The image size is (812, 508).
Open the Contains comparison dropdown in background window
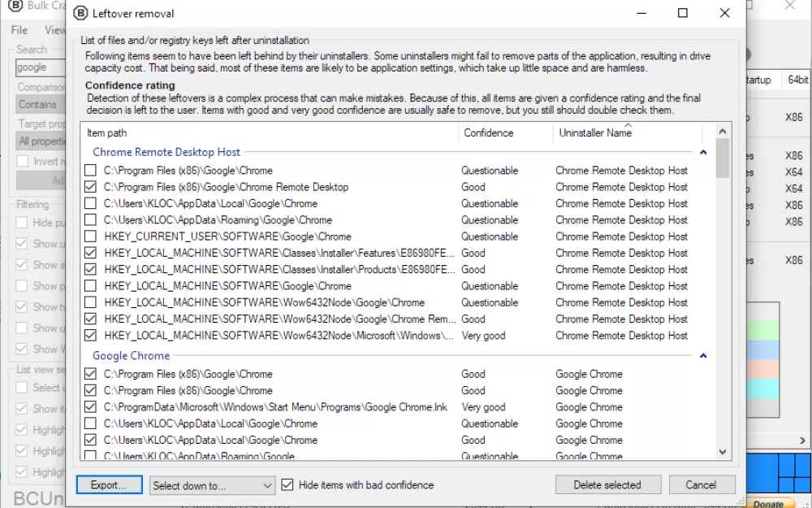(x=41, y=104)
